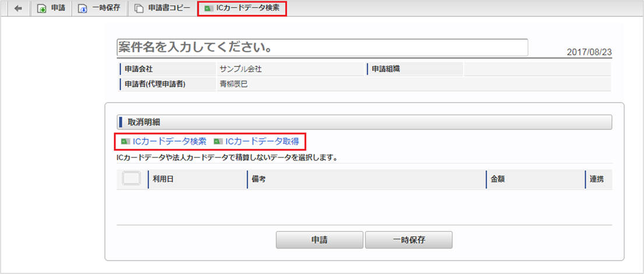644x274 pixels.
Task: Click the applicant name 青柳辰巳
Action: (234, 84)
